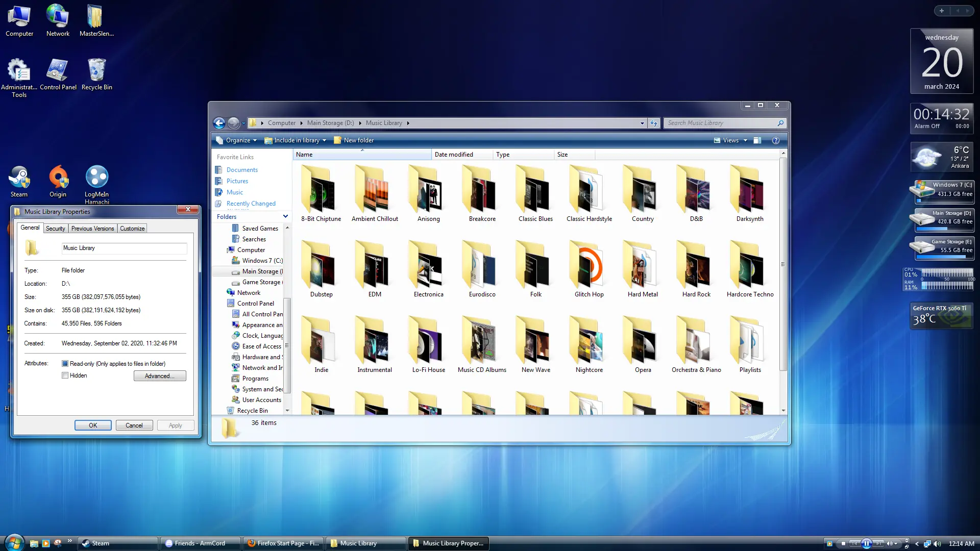
Task: Open the Explorer help icon
Action: (x=776, y=140)
